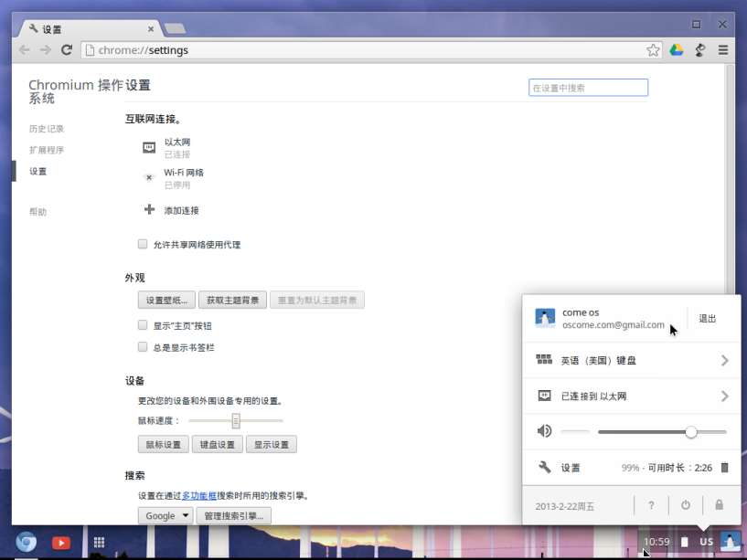This screenshot has height=560, width=747.
Task: Open the Google search engine dropdown
Action: pyautogui.click(x=165, y=515)
